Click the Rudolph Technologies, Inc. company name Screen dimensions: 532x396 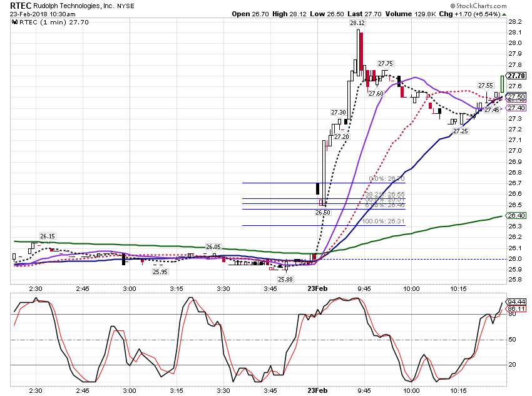(74, 6)
